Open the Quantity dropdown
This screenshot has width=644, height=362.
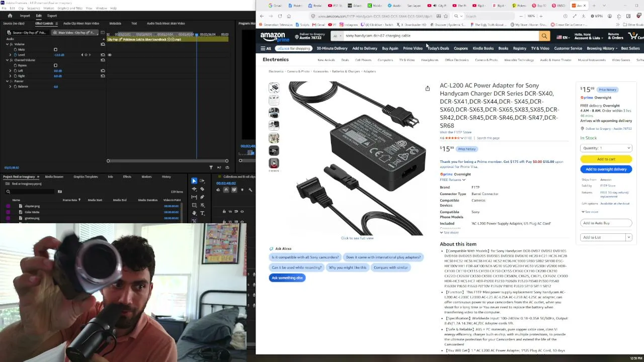click(606, 148)
